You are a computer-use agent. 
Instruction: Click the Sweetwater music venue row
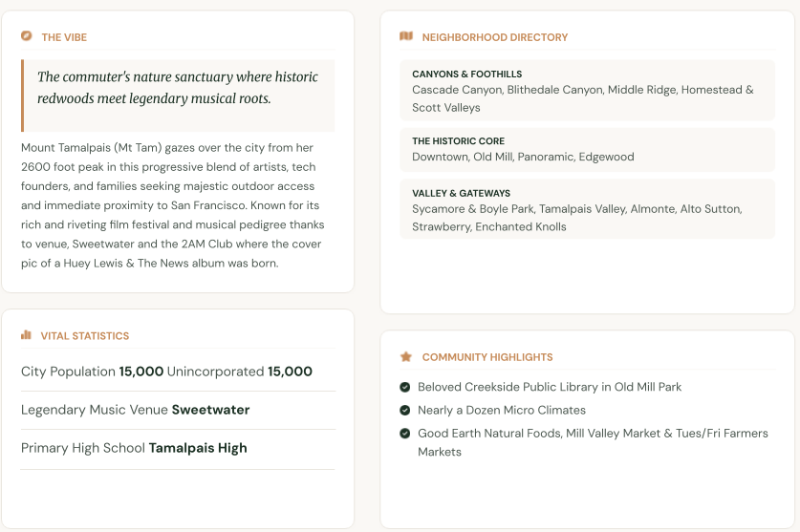click(x=178, y=410)
